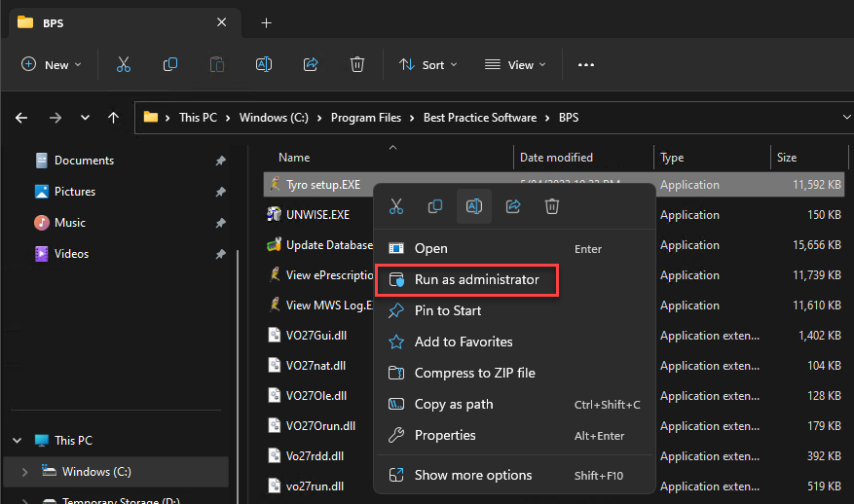Click the Update Database application icon
The height and width of the screenshot is (504, 854).
coord(274,244)
